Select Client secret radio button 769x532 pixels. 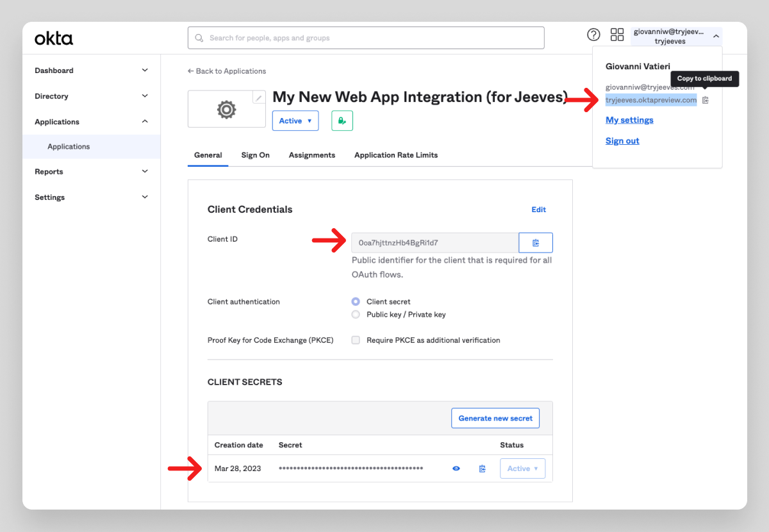click(356, 302)
